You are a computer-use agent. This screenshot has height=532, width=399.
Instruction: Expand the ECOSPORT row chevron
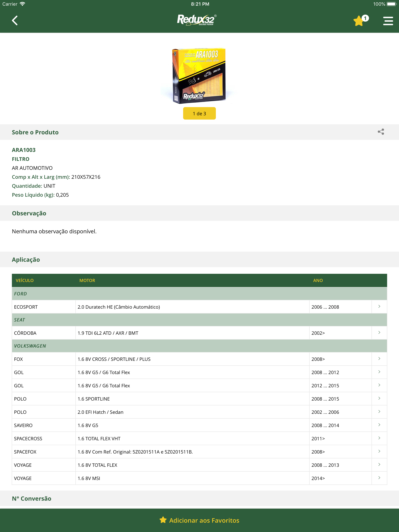pos(379,306)
